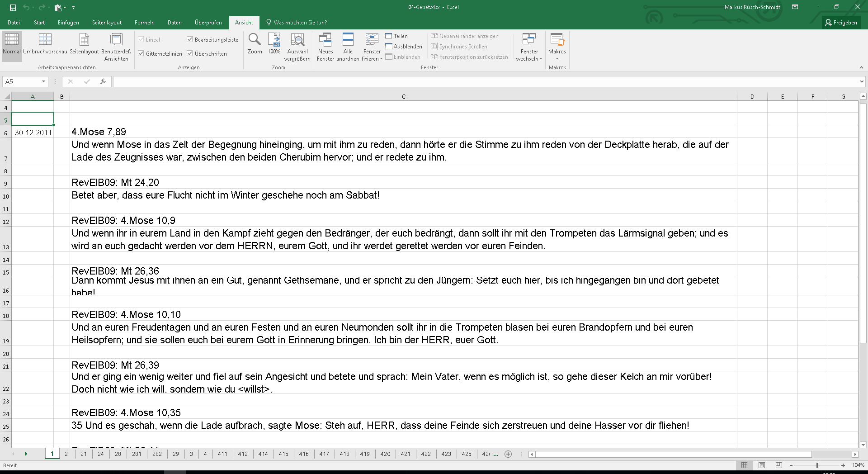Screen dimensions: 868x474
Task: Insert function with the fx icon
Action: [x=103, y=81]
